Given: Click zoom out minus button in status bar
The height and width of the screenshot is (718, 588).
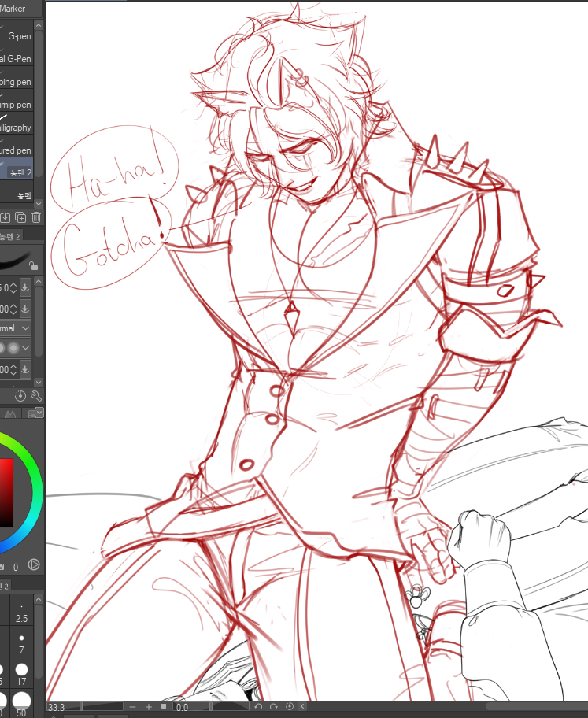Looking at the screenshot, I should tap(132, 707).
